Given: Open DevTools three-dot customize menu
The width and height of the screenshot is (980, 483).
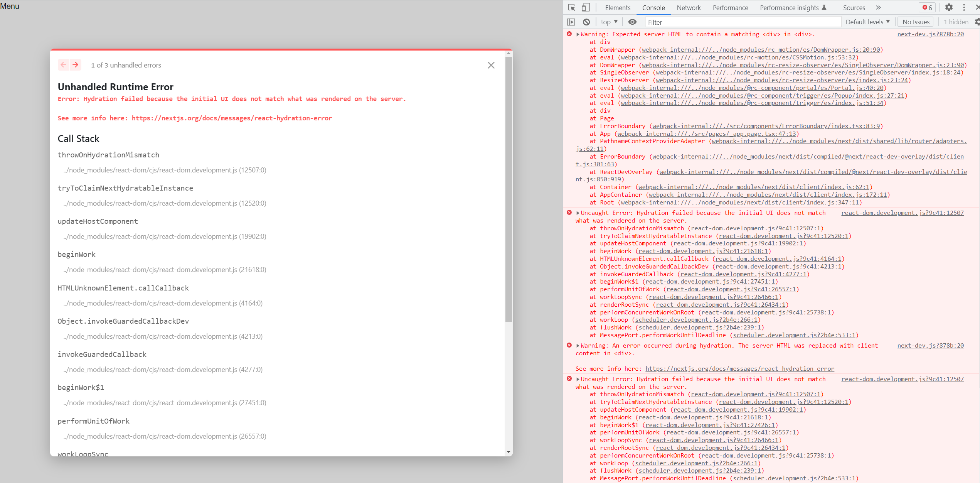Looking at the screenshot, I should click(964, 7).
